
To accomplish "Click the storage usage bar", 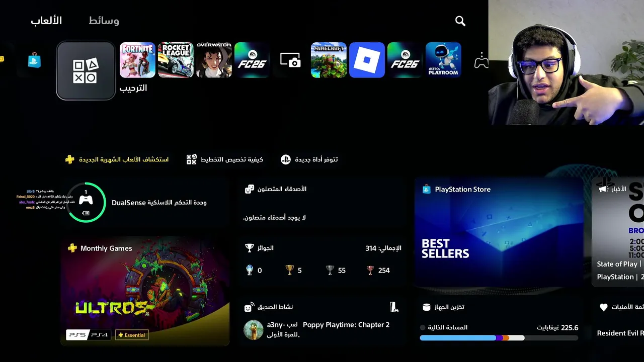I will (x=499, y=338).
